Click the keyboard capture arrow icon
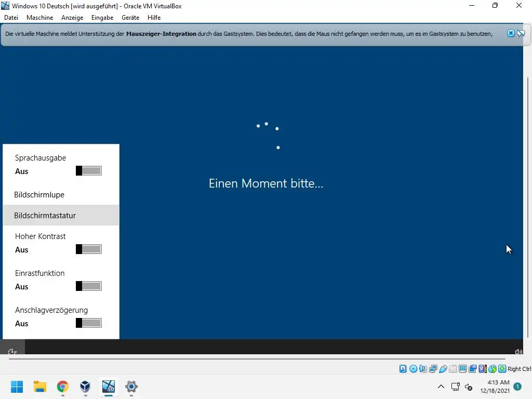Viewport: 532px width, 399px height. [x=502, y=369]
